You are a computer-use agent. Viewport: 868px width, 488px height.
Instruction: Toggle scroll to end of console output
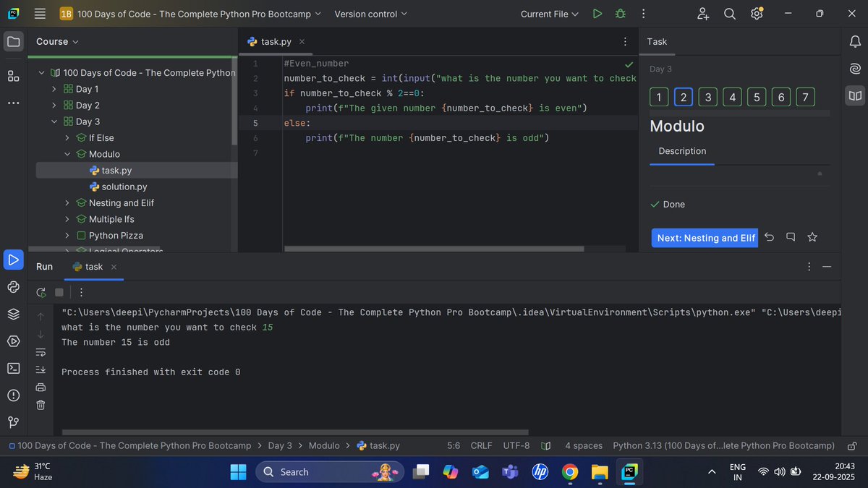(x=41, y=369)
